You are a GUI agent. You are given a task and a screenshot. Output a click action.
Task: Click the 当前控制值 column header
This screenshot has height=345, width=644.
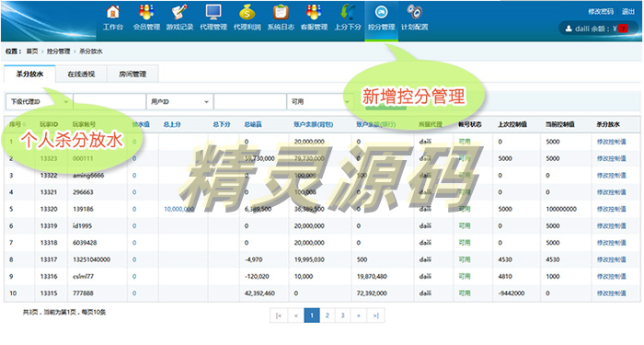559,124
